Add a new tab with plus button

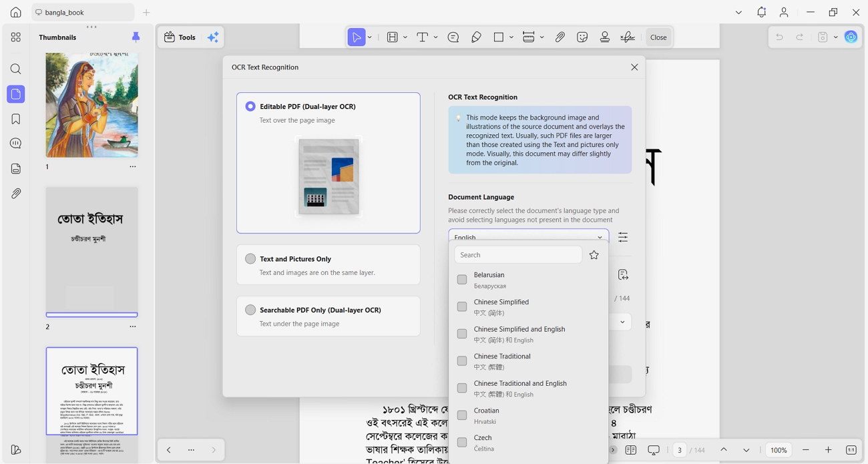tap(146, 12)
